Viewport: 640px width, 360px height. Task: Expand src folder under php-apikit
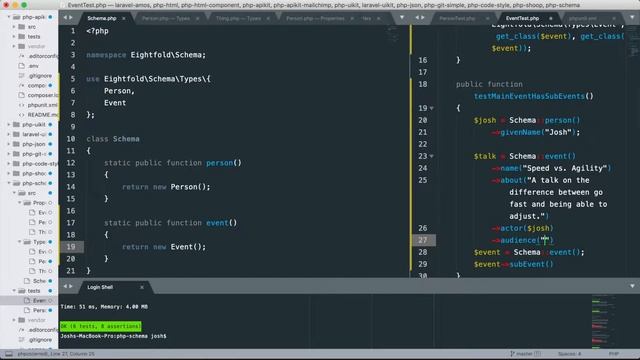pyautogui.click(x=14, y=27)
